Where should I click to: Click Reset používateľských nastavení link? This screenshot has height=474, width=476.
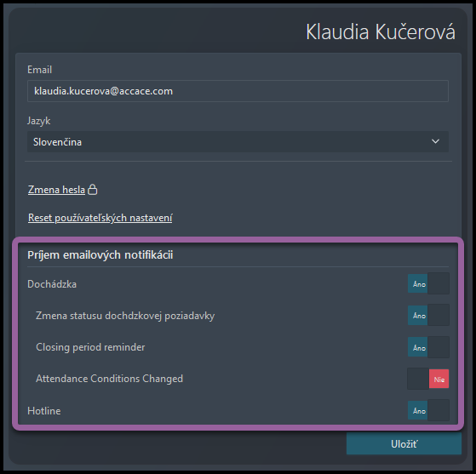click(x=100, y=218)
